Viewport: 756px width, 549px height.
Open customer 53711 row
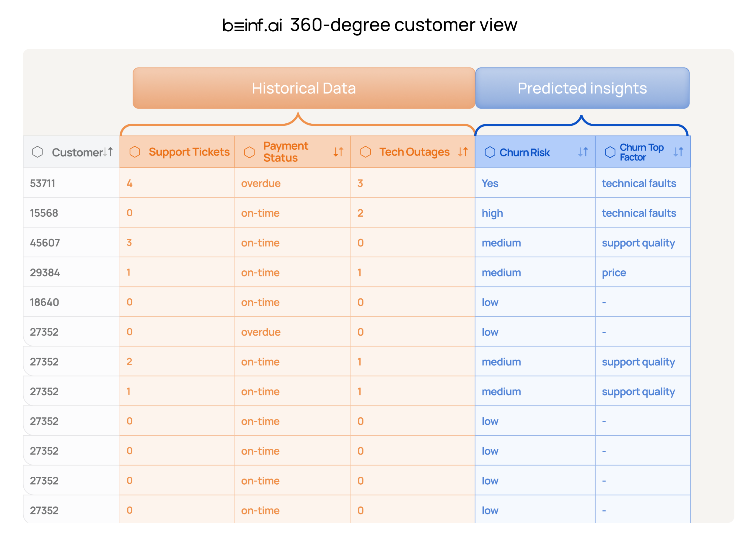tap(43, 184)
